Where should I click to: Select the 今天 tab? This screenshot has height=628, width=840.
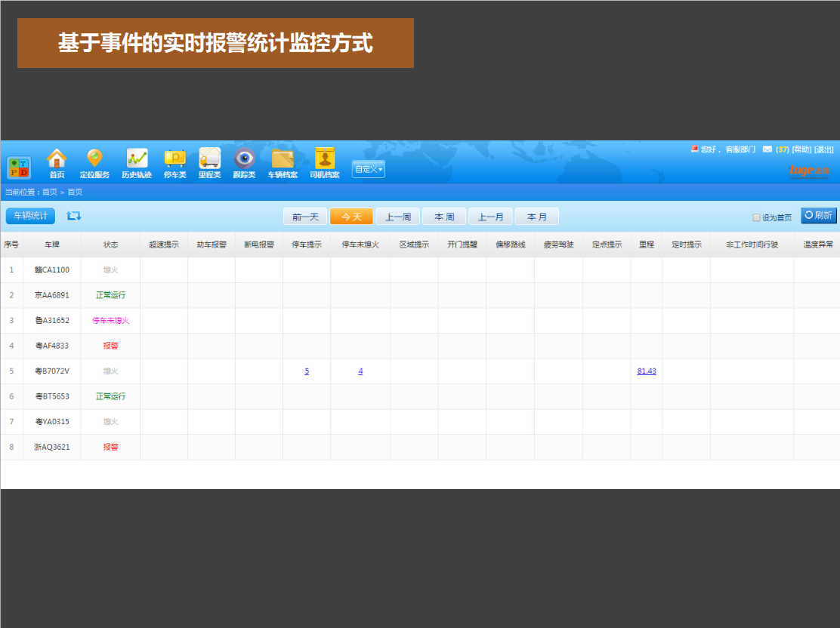351,217
